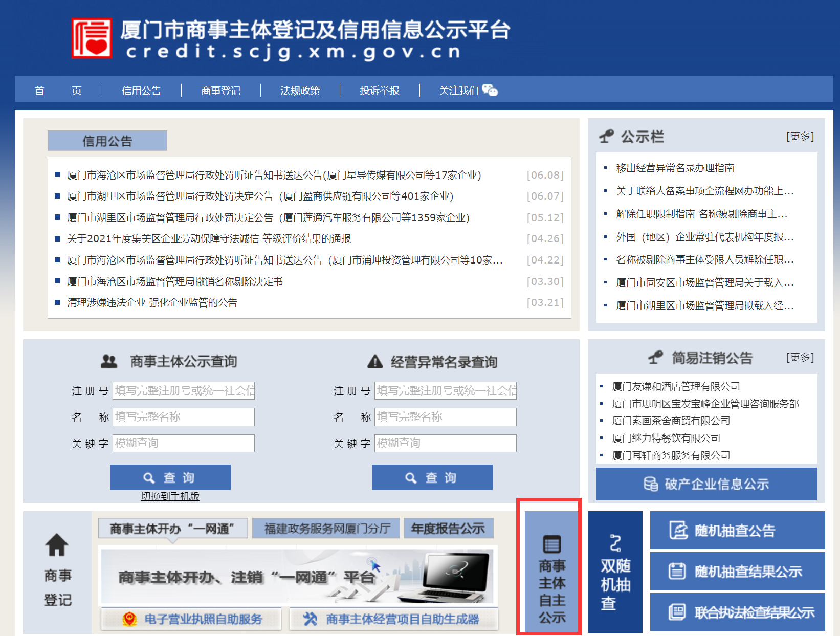
Task: Open the 投诉举报 navigation menu
Action: [x=380, y=91]
